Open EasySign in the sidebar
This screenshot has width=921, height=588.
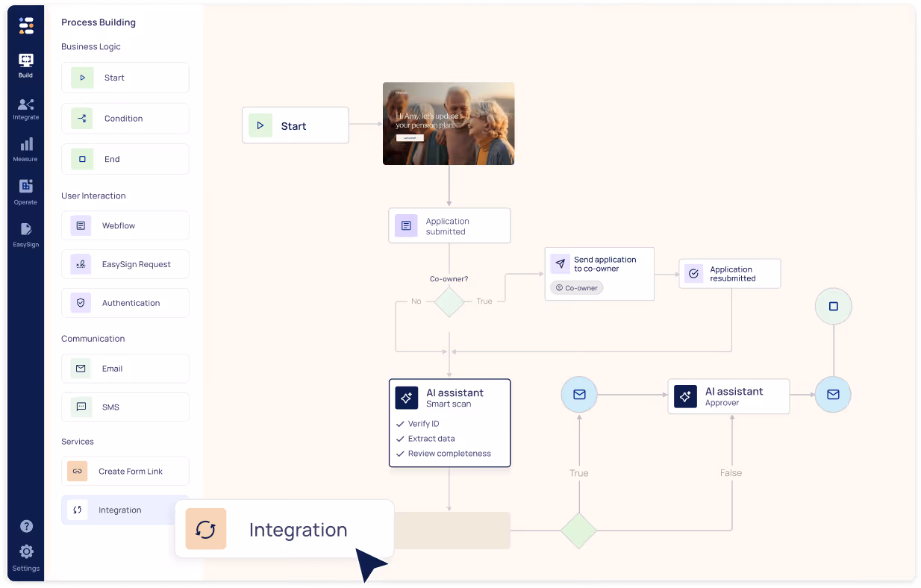click(x=25, y=234)
